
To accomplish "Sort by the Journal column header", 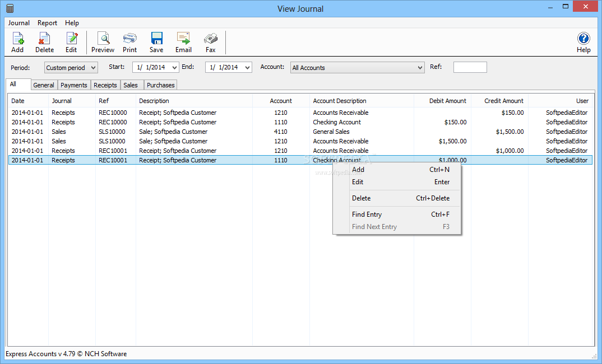I will pyautogui.click(x=72, y=101).
